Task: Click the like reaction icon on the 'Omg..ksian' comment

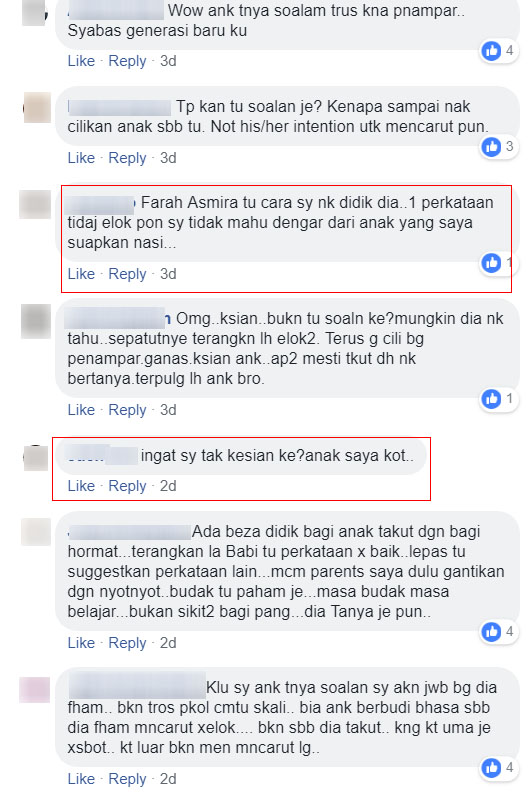Action: click(x=491, y=399)
